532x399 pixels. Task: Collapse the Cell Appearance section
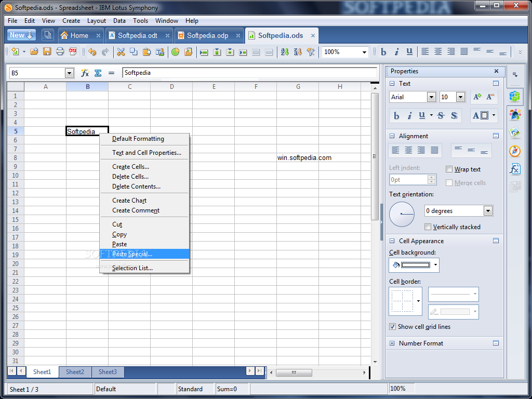[x=392, y=241]
